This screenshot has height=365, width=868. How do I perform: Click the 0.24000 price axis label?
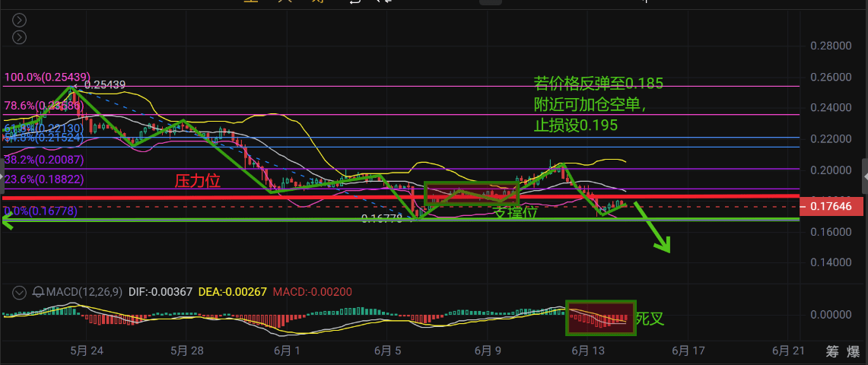coord(831,108)
